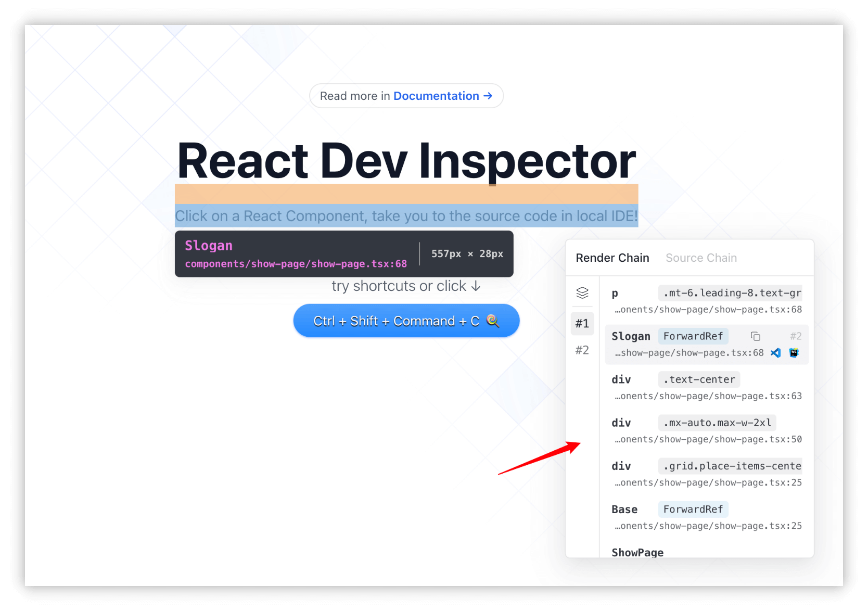Select render chain #2 in the sidebar
Screen dimensions: 868x611
[581, 350]
